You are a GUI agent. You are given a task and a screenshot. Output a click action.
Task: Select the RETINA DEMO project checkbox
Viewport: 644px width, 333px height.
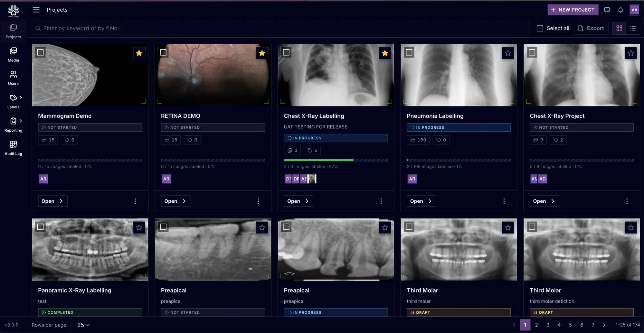163,52
